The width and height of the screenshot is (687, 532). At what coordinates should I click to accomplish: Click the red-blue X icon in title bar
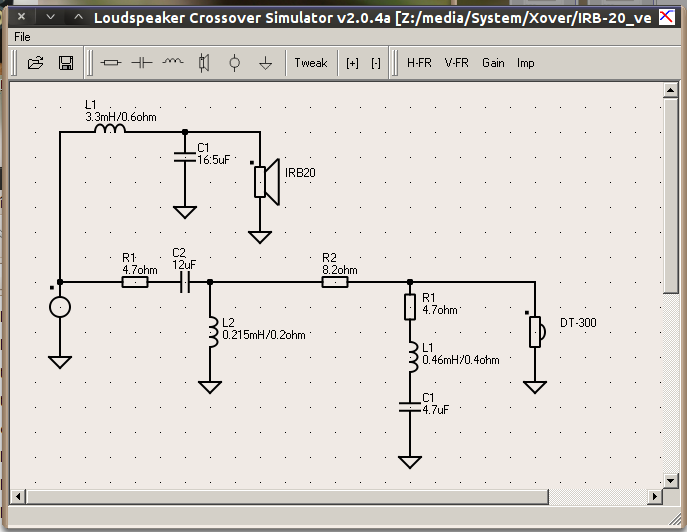pyautogui.click(x=666, y=17)
